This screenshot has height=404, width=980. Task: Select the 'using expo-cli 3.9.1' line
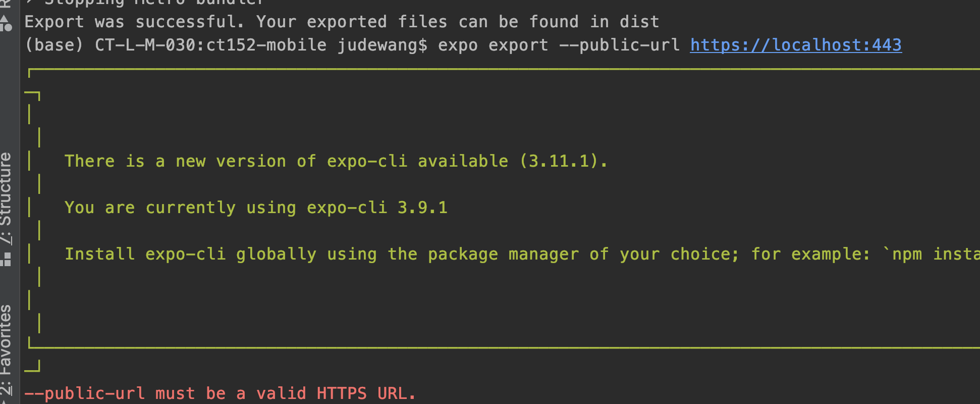(255, 207)
